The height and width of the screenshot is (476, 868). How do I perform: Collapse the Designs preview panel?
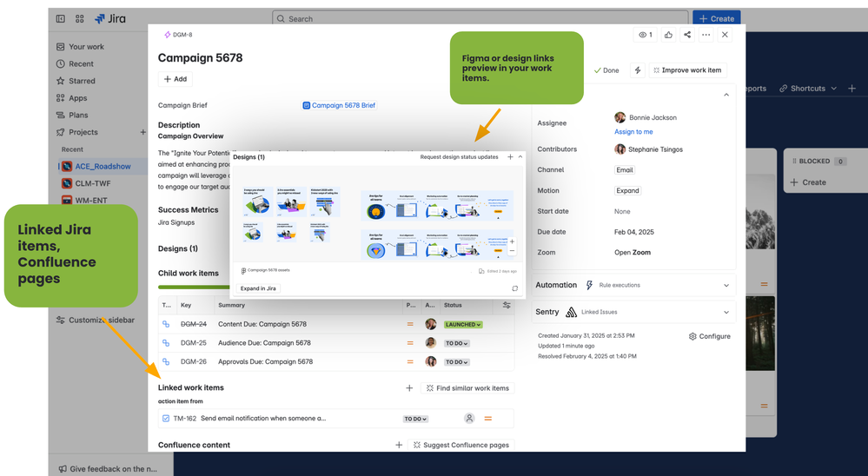520,157
